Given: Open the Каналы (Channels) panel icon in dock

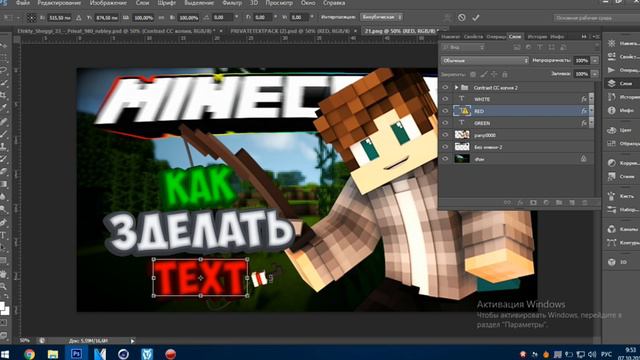Looking at the screenshot, I should [x=611, y=229].
